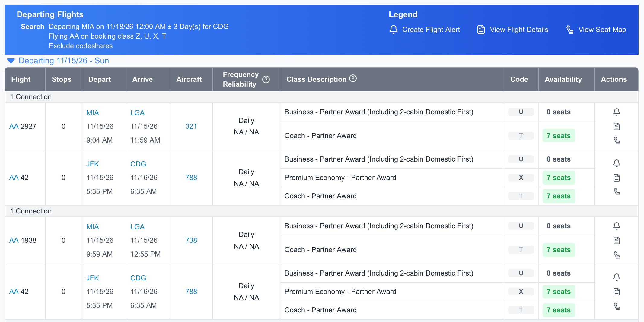The height and width of the screenshot is (322, 644).
Task: Open flight details document icon for AA 2927
Action: (616, 126)
